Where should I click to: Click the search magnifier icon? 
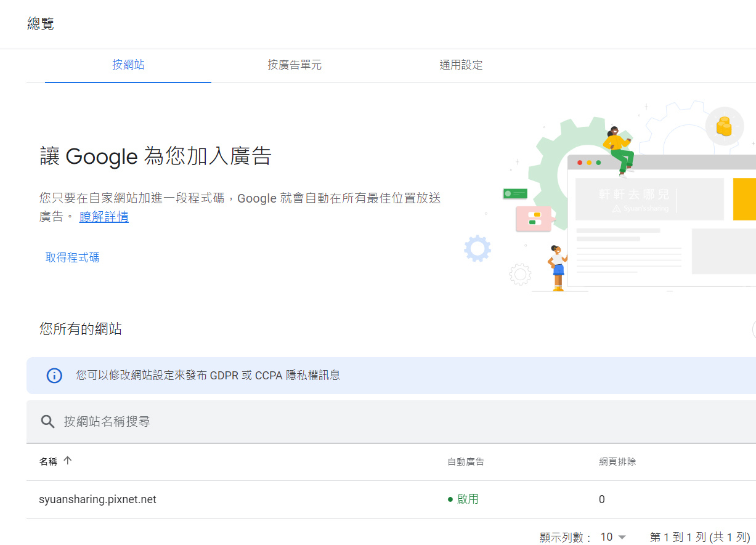pyautogui.click(x=47, y=421)
